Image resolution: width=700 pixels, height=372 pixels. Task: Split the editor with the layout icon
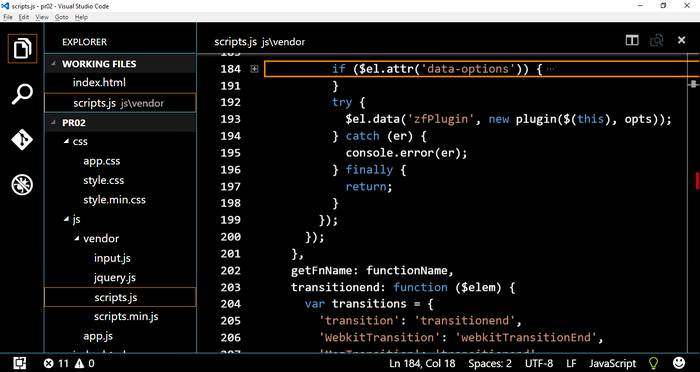[632, 40]
